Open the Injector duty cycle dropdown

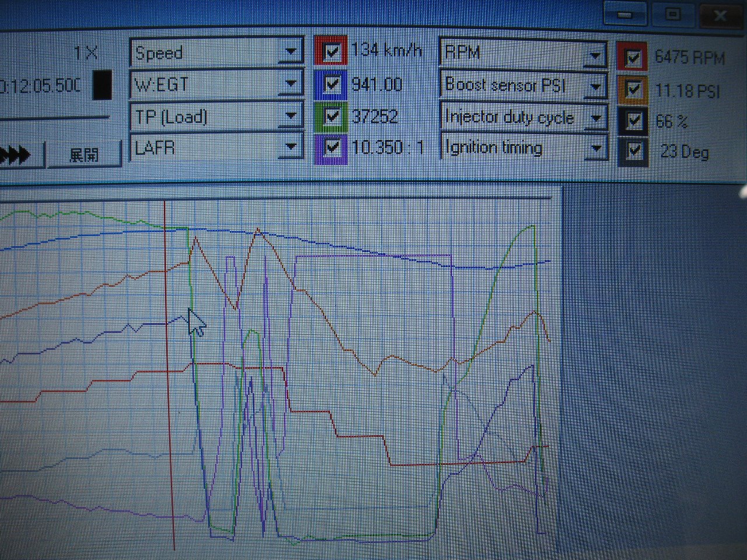pos(595,117)
